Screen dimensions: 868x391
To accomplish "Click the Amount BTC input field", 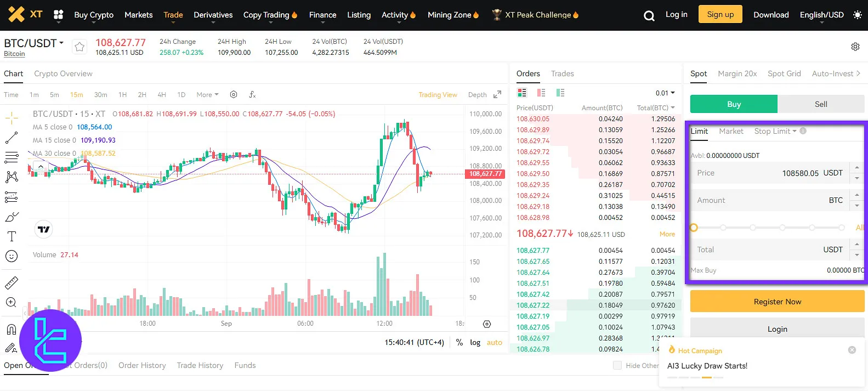I will [x=769, y=200].
